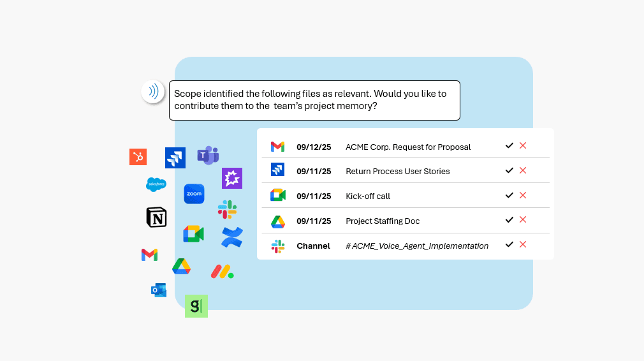This screenshot has width=644, height=361.
Task: Decline Project Staffing Doc with red X
Action: click(523, 219)
